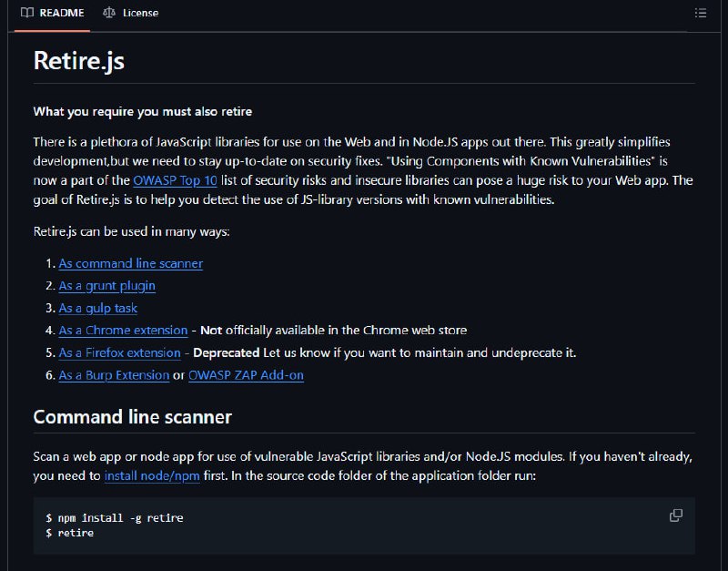728x571 pixels.
Task: Switch to the License tab
Action: [x=130, y=13]
